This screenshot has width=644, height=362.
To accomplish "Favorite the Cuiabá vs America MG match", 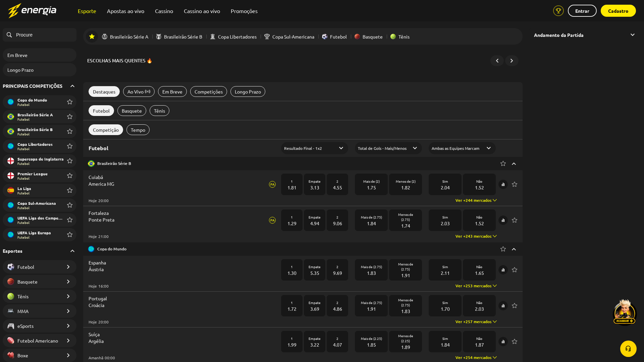I will click(x=515, y=184).
